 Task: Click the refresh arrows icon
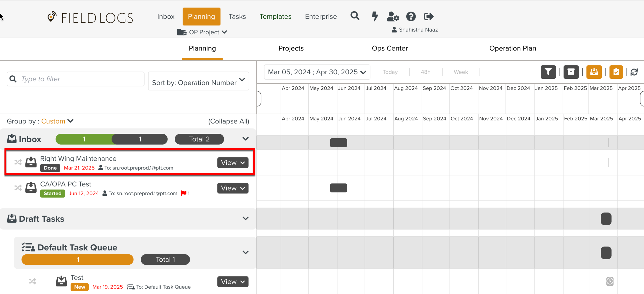coord(634,72)
